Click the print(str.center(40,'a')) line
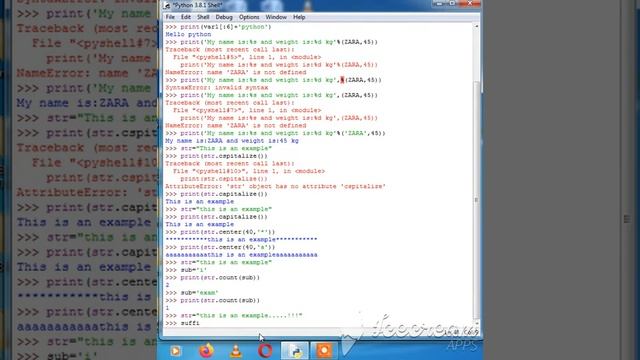Image resolution: width=640 pixels, height=360 pixels. tap(220, 247)
